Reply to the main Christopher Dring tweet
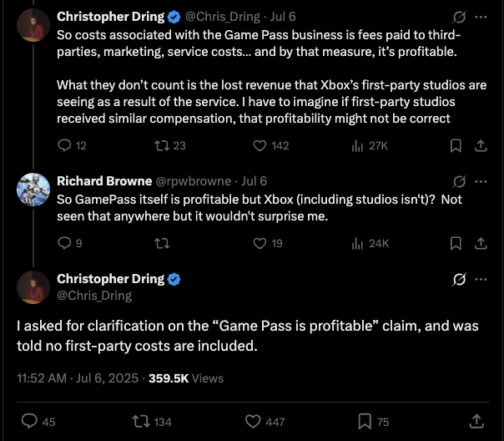 (x=29, y=421)
